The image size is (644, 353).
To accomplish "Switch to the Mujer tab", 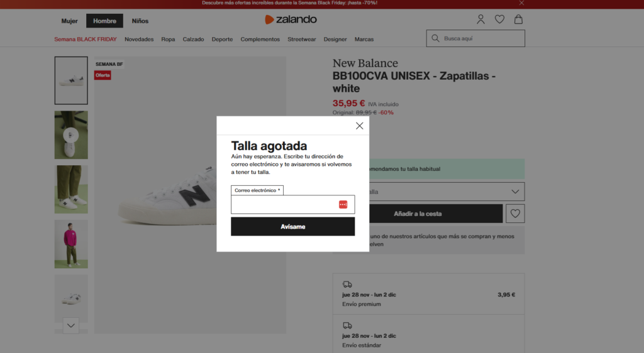I will pyautogui.click(x=69, y=21).
